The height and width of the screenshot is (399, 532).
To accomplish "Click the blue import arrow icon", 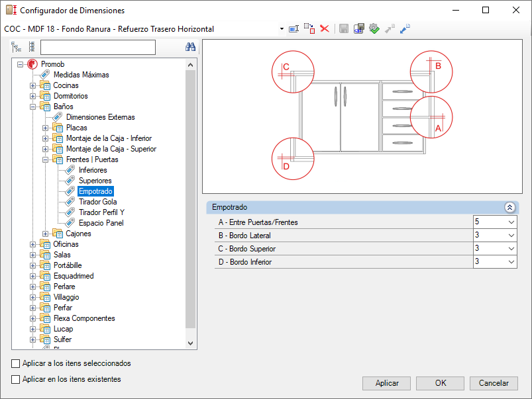I will click(405, 29).
